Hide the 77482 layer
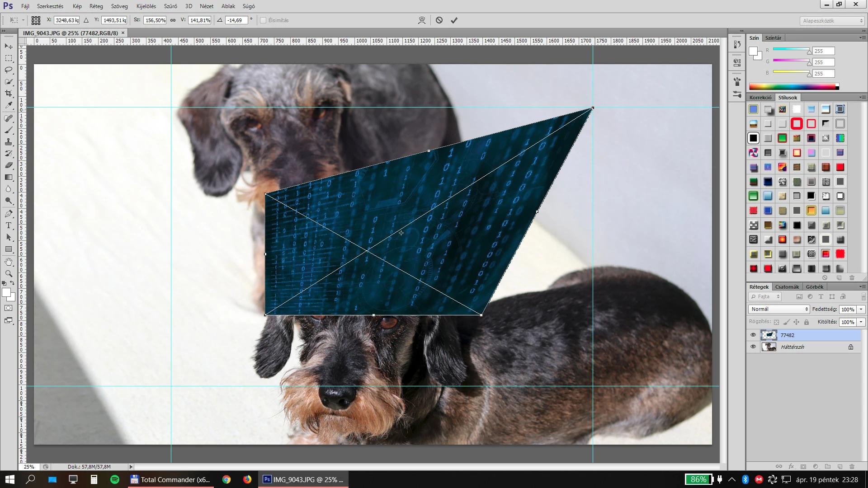 753,335
